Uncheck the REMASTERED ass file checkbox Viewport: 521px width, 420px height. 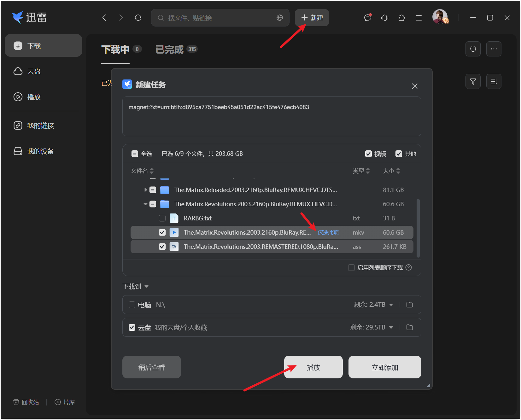[x=162, y=247]
